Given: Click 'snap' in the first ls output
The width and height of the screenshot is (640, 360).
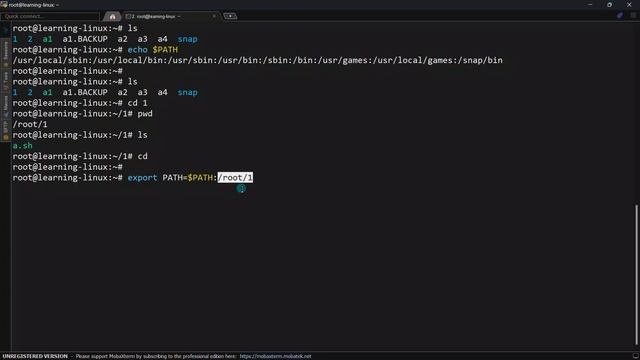Looking at the screenshot, I should [x=187, y=39].
